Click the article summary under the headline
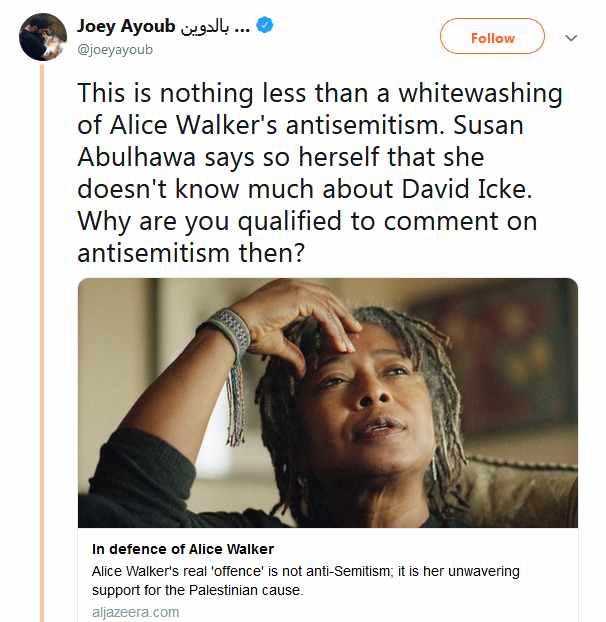Viewport: 606px width, 622px height. [320, 580]
